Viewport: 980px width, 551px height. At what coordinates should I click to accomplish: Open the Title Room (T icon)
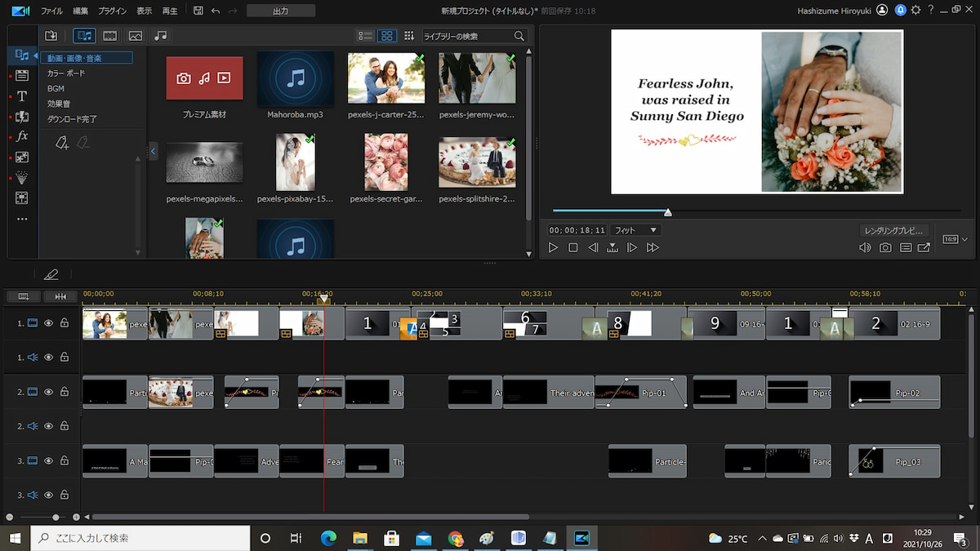click(22, 96)
